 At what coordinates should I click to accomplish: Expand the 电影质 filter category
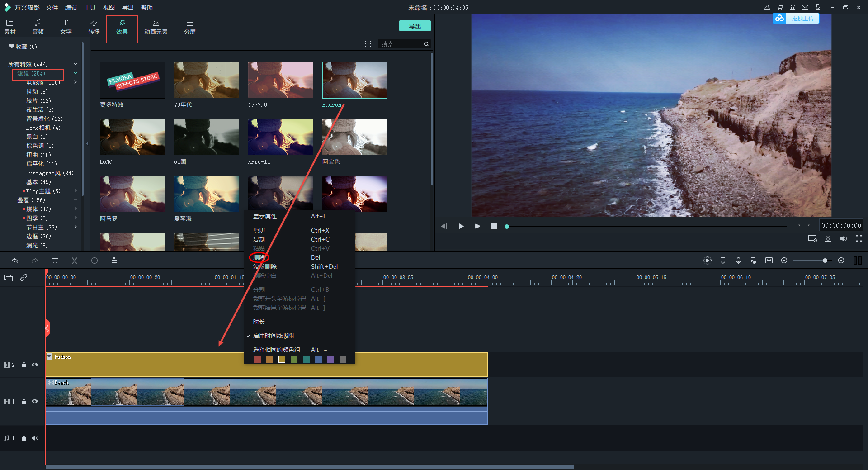[x=75, y=82]
